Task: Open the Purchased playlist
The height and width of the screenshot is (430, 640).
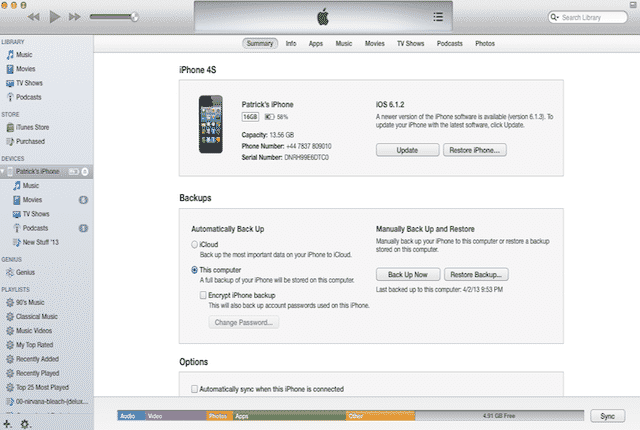Action: pos(26,142)
